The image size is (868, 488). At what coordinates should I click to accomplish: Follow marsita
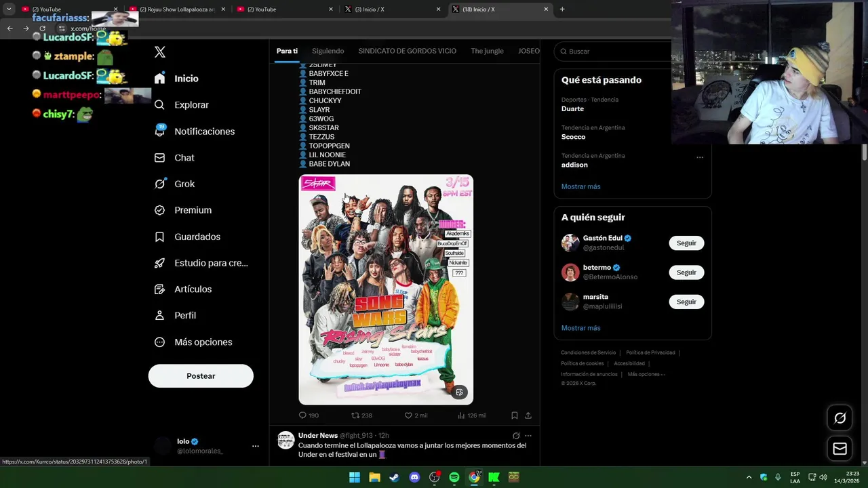(x=686, y=302)
